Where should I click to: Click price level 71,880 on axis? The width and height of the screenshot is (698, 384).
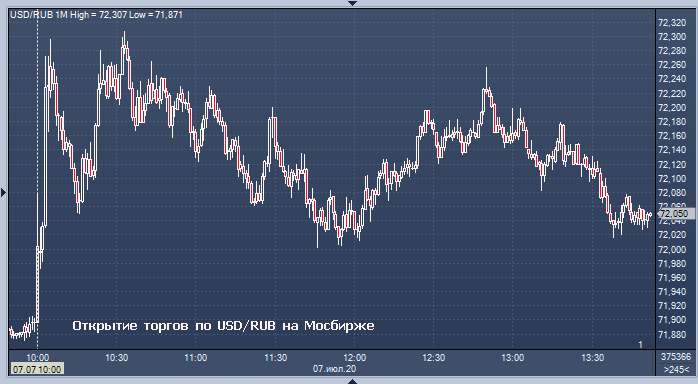point(672,334)
